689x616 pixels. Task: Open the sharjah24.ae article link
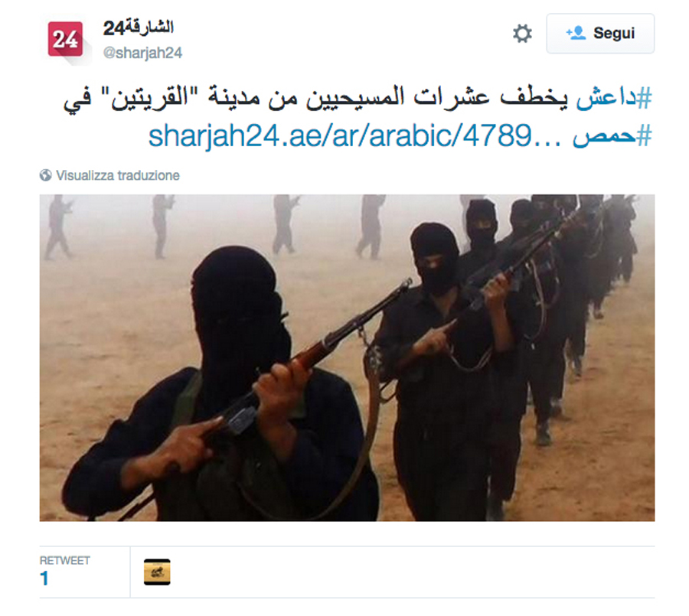pos(354,136)
